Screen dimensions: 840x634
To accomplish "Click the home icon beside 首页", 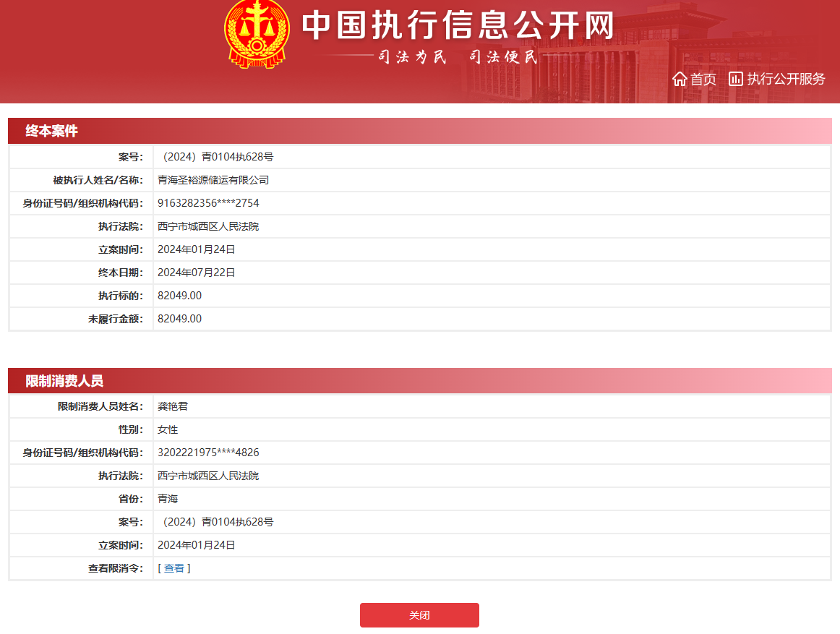I will click(680, 79).
